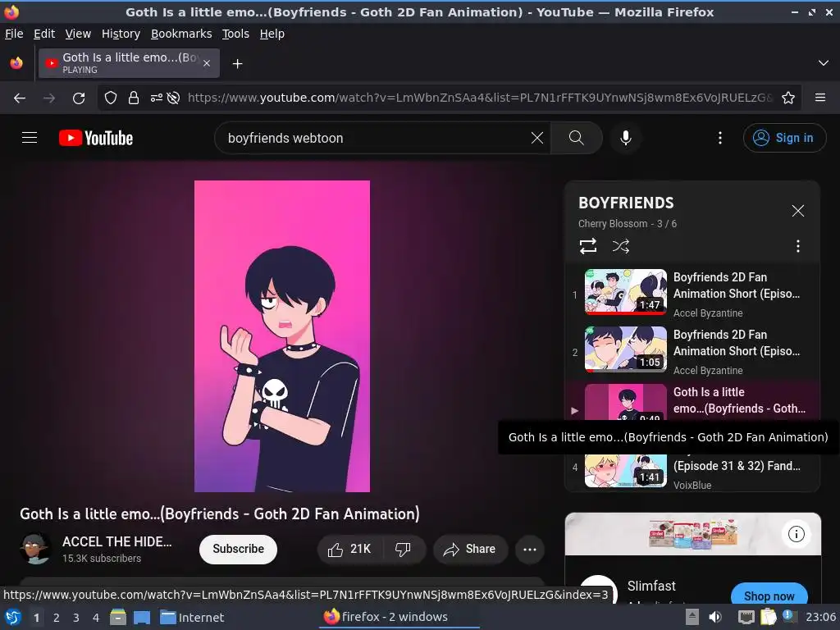
Task: Open Episode 31 & 32 Fand... title
Action: click(x=736, y=466)
